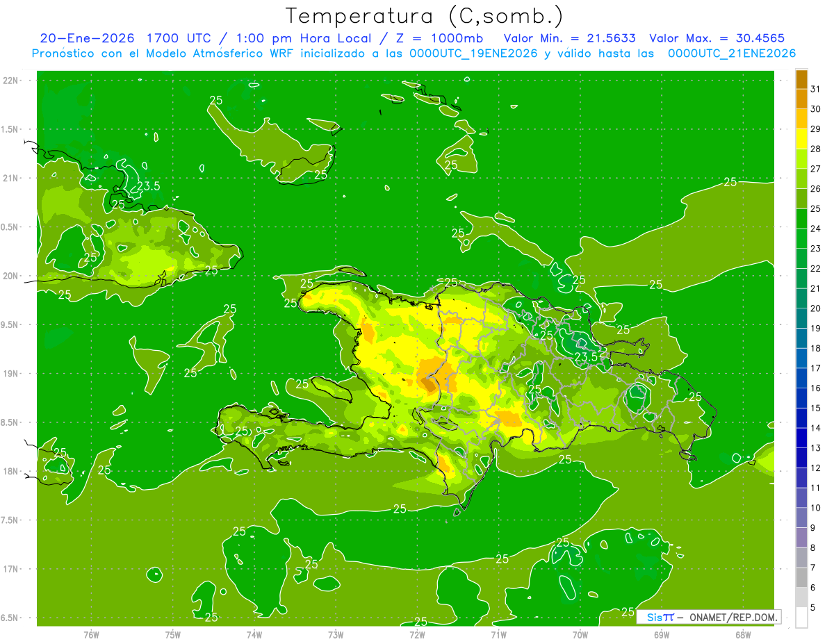Screen dimensions: 834x644
Task: Click the '74W' longitude axis label
Action: pyautogui.click(x=254, y=635)
